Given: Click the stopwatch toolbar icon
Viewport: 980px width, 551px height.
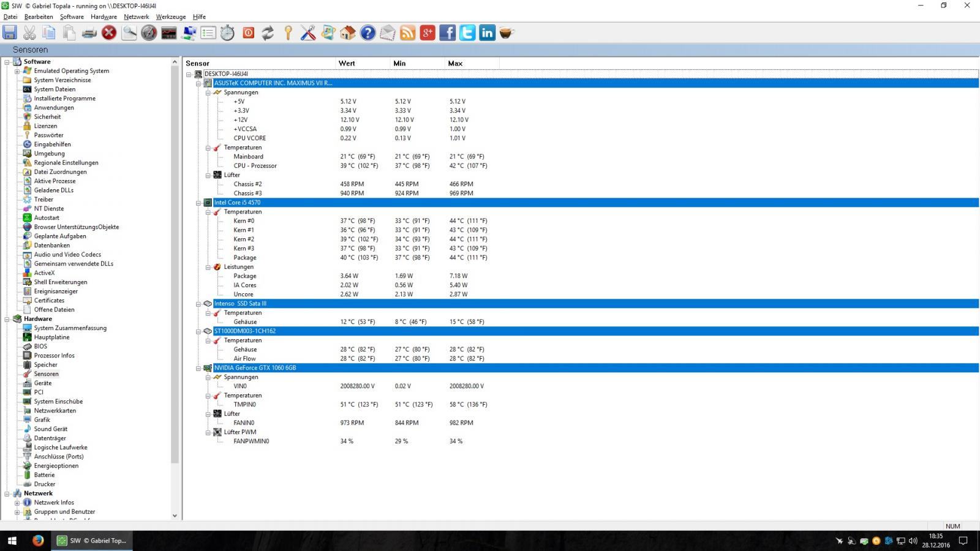Looking at the screenshot, I should pos(228,33).
